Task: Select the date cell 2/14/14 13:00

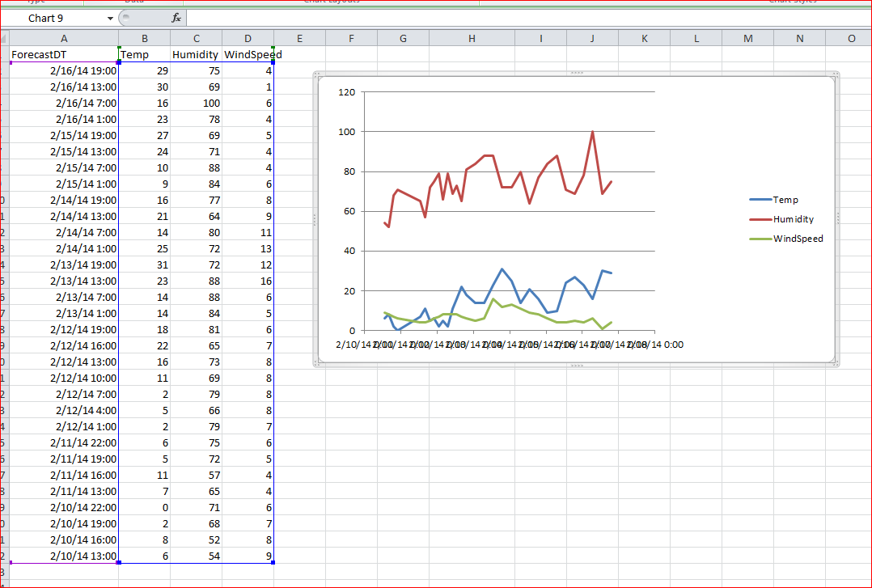Action: click(64, 216)
